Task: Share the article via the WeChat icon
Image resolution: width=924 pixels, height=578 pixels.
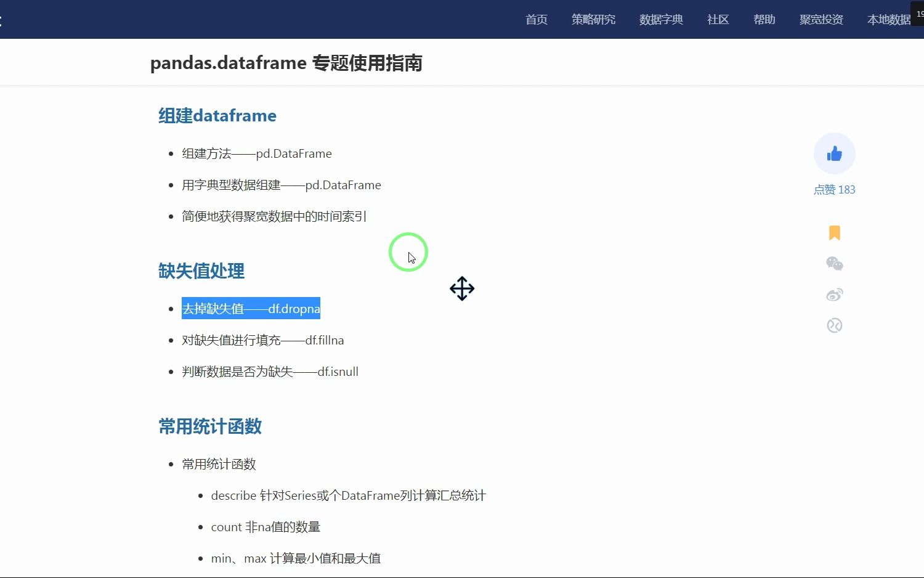Action: [834, 264]
